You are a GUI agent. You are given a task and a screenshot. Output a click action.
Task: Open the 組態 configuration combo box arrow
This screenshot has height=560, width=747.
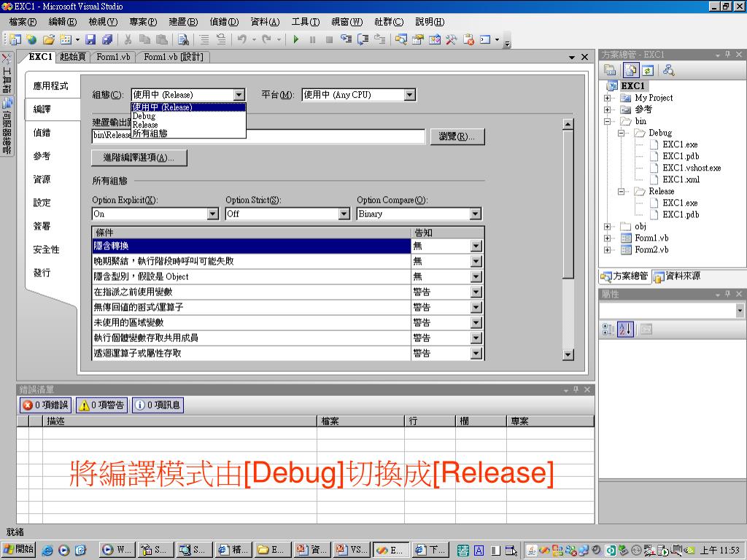(239, 95)
